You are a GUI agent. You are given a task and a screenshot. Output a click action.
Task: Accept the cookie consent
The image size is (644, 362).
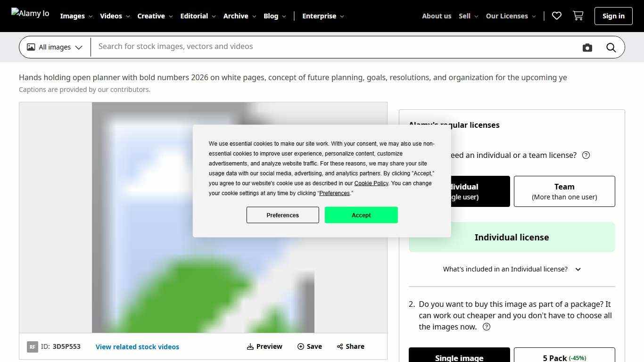pos(361,215)
